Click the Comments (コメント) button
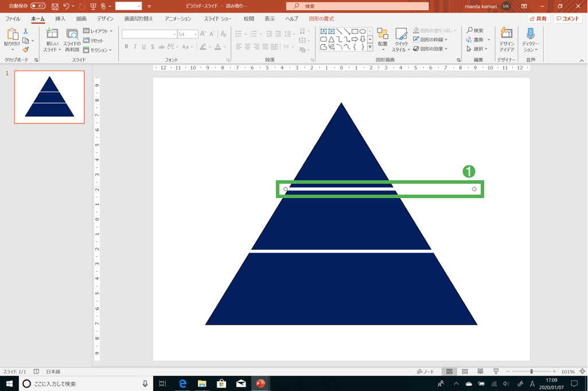Image resolution: width=588 pixels, height=391 pixels. point(568,19)
